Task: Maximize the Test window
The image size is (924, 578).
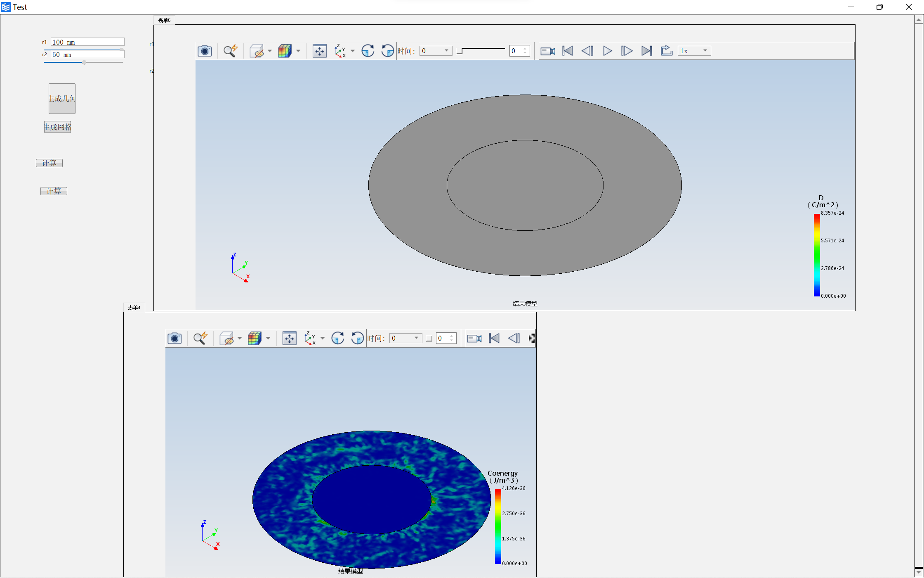Action: pyautogui.click(x=879, y=7)
